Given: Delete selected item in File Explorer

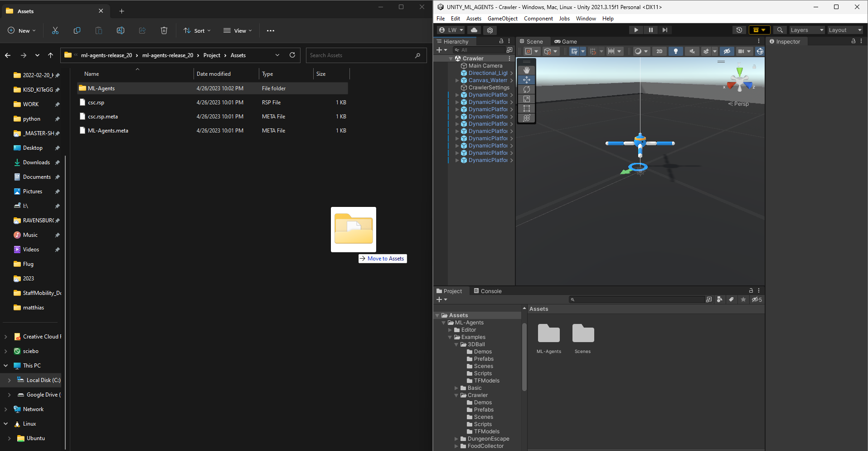Looking at the screenshot, I should pos(164,30).
